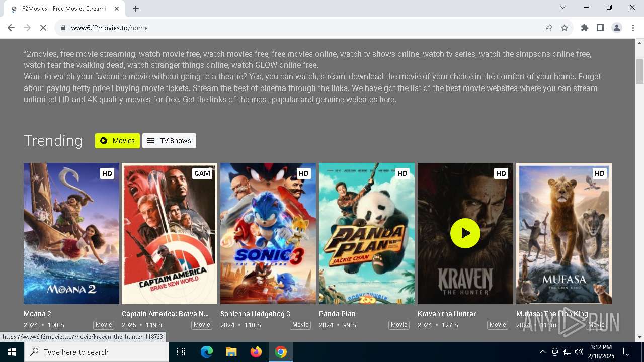Viewport: 644px width, 362px height.
Task: Click the Moana 2 title link
Action: [38, 314]
